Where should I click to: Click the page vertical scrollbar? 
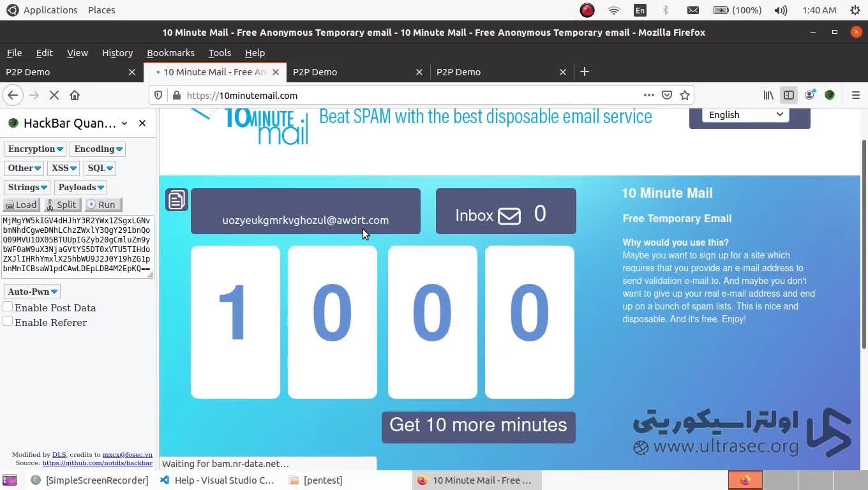tap(864, 242)
